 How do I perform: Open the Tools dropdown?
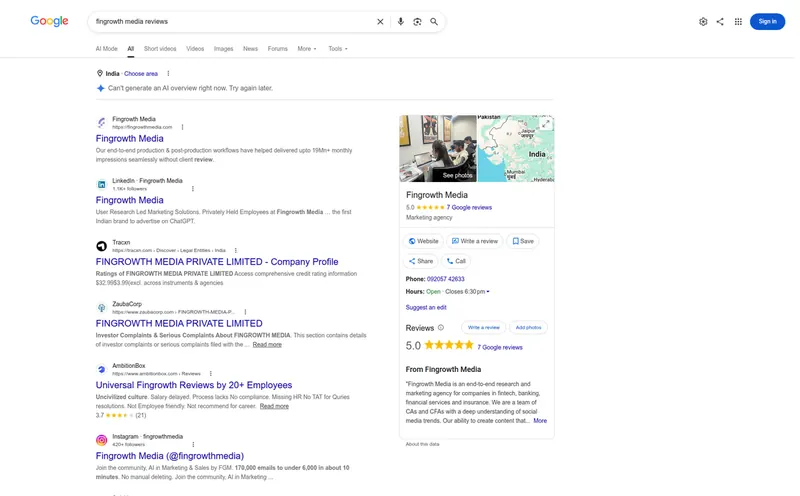(338, 48)
